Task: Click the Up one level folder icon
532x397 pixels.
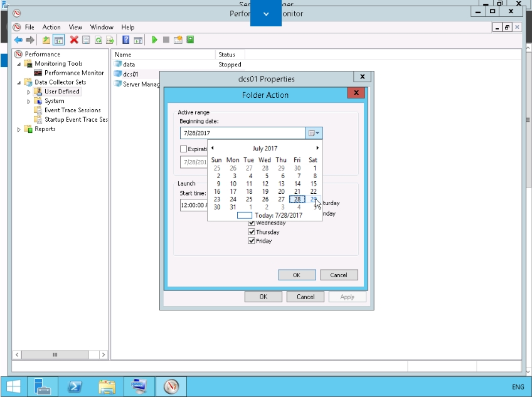Action: [x=46, y=40]
